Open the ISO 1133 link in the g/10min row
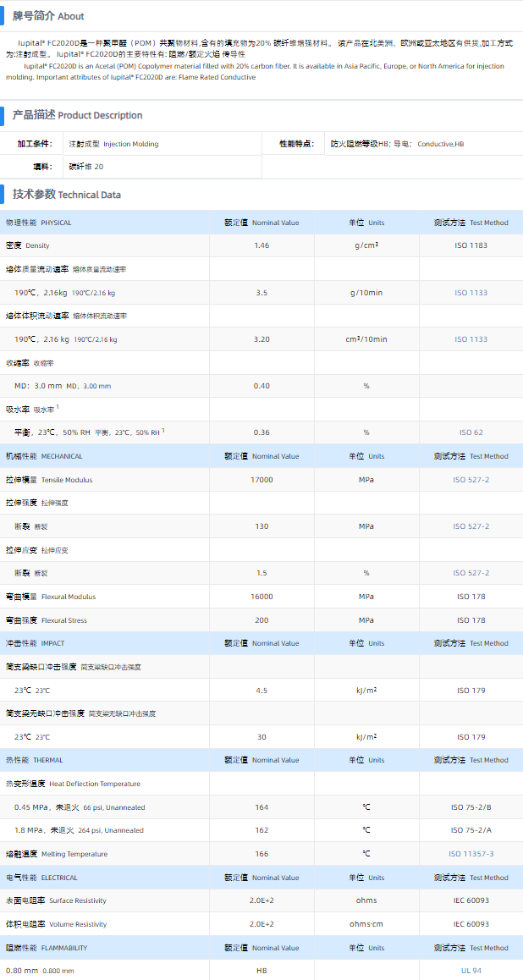Image resolution: width=523 pixels, height=980 pixels. [x=471, y=293]
